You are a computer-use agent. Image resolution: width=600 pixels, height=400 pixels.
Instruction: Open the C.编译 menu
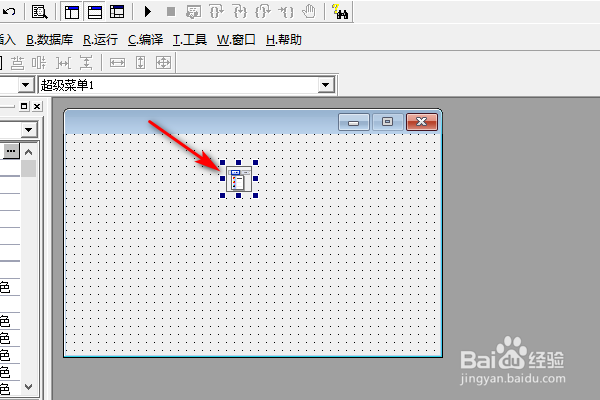coord(145,40)
